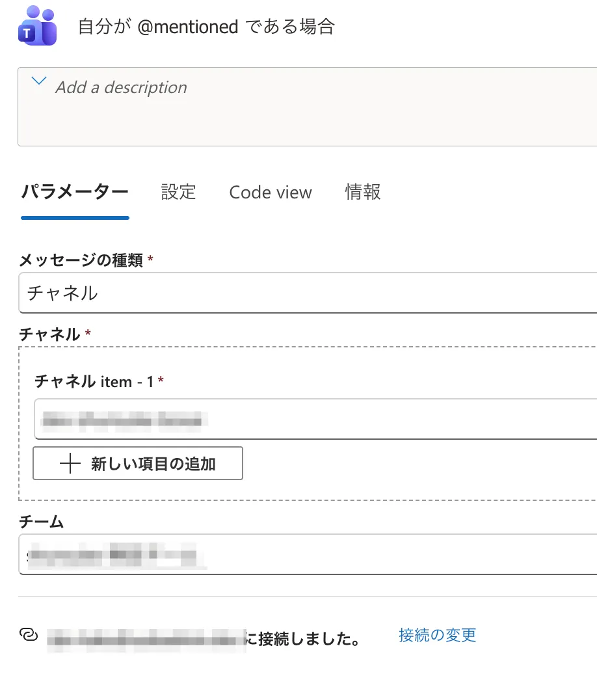
Task: Select the trigger title "自分が @mentioned である場合"
Action: coord(206,27)
